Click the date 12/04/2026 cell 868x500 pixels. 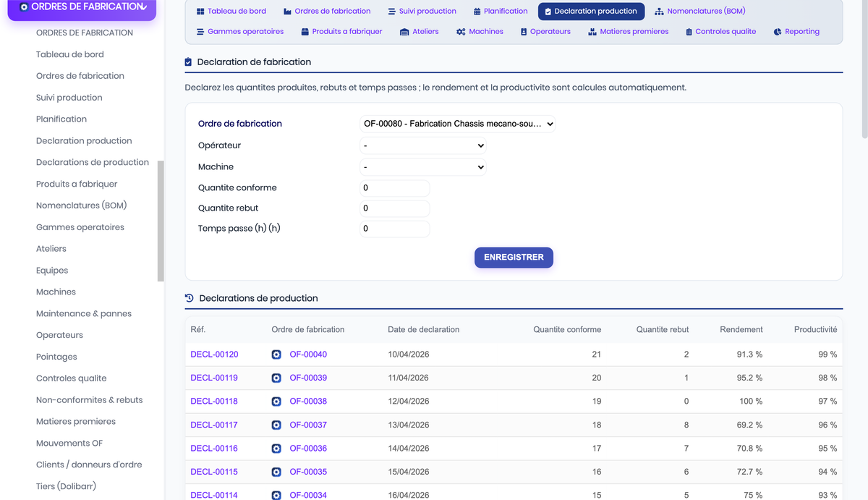pyautogui.click(x=409, y=402)
